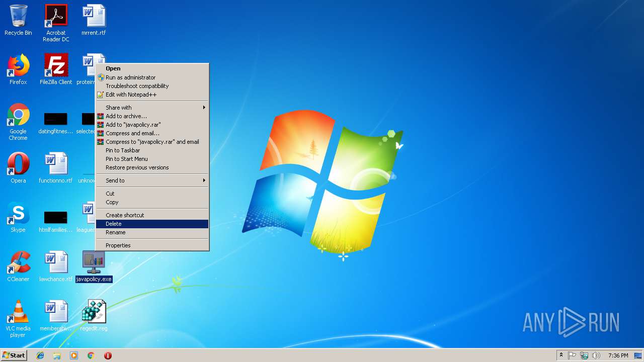The image size is (644, 362).
Task: Choose Cut in the context menu
Action: point(152,194)
